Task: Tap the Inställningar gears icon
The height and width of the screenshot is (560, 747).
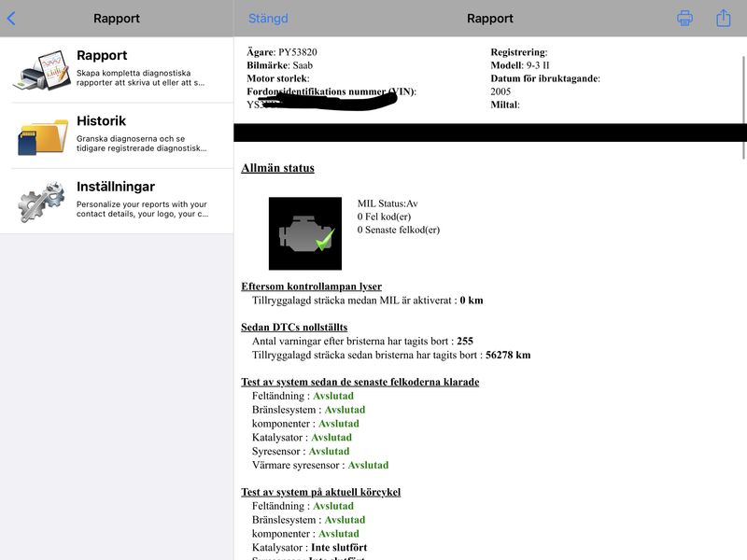Action: [x=41, y=202]
